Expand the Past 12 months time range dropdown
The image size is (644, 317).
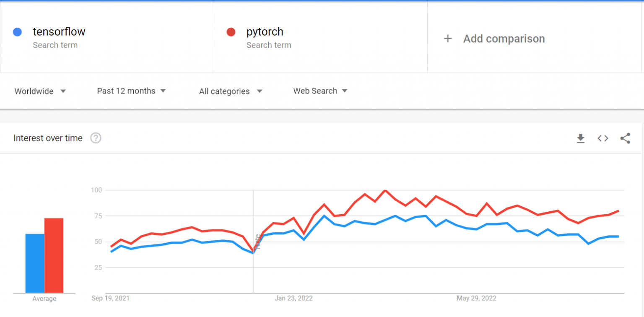131,91
